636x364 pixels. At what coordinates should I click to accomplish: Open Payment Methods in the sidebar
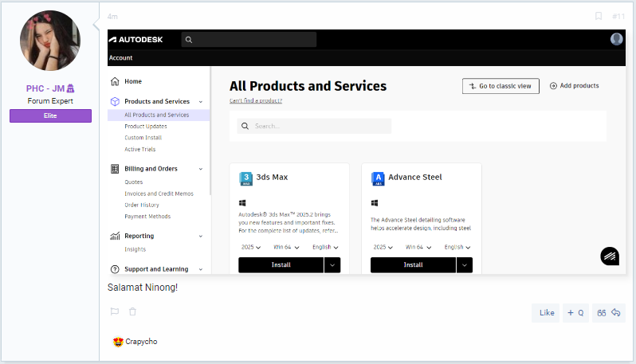pyautogui.click(x=147, y=217)
